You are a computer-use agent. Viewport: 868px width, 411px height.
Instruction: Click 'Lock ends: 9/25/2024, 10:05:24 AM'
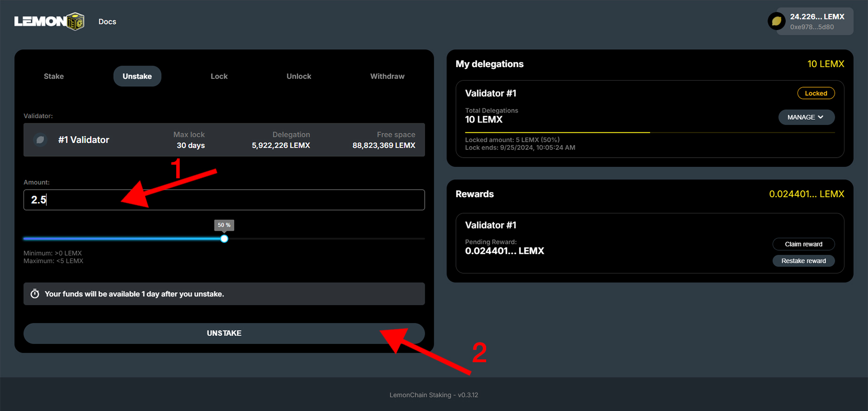pyautogui.click(x=520, y=148)
